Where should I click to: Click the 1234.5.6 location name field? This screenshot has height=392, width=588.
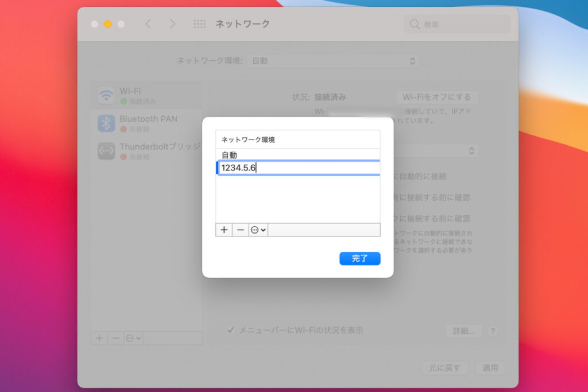coord(299,168)
